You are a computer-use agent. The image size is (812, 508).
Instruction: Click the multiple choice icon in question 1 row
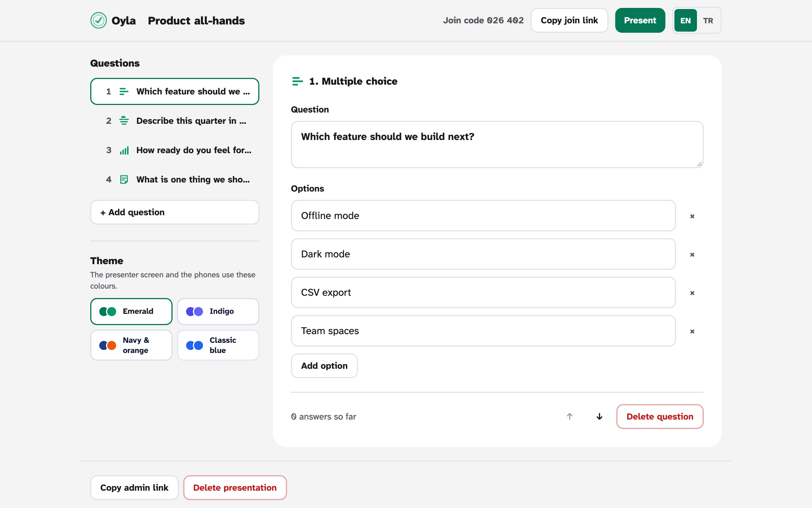(x=124, y=91)
